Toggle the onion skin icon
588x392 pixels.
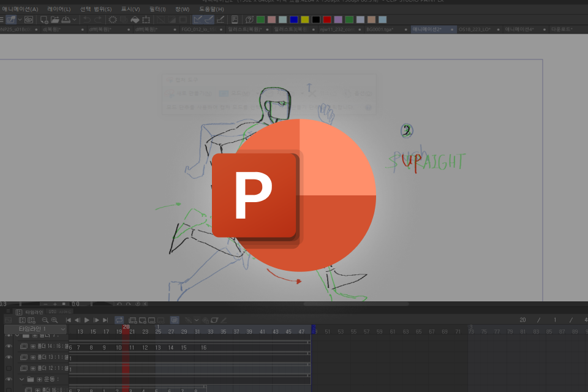pyautogui.click(x=175, y=320)
